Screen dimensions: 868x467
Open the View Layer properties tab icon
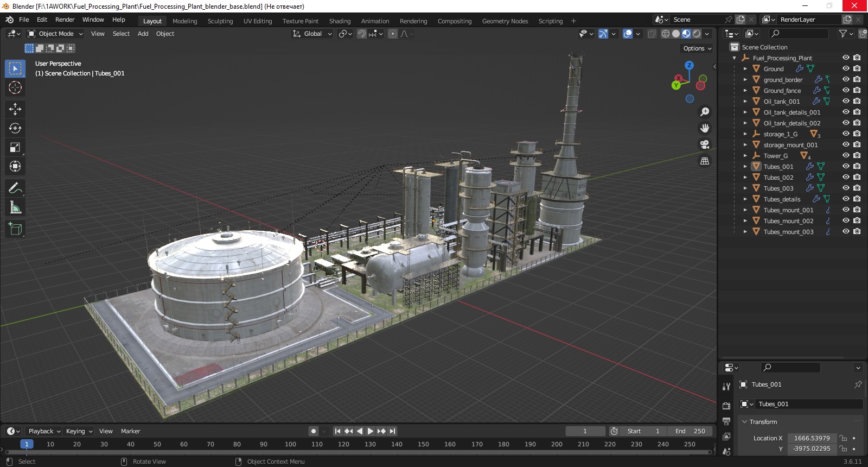click(726, 436)
